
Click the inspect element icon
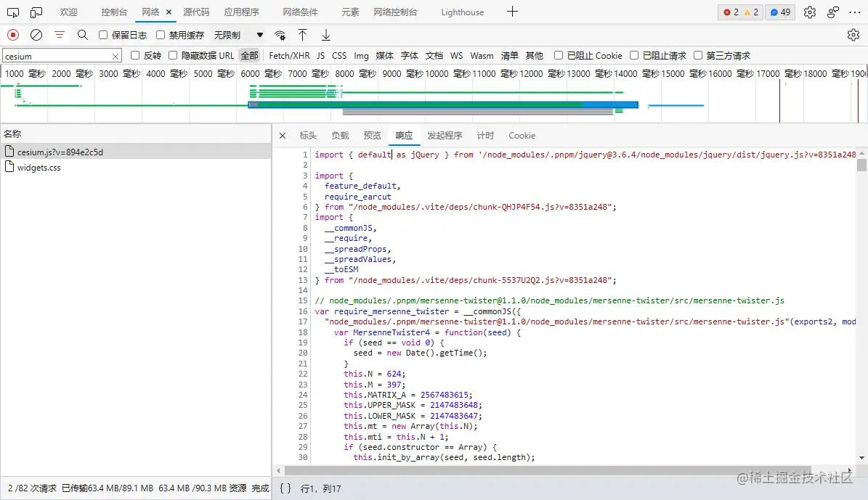pos(13,12)
